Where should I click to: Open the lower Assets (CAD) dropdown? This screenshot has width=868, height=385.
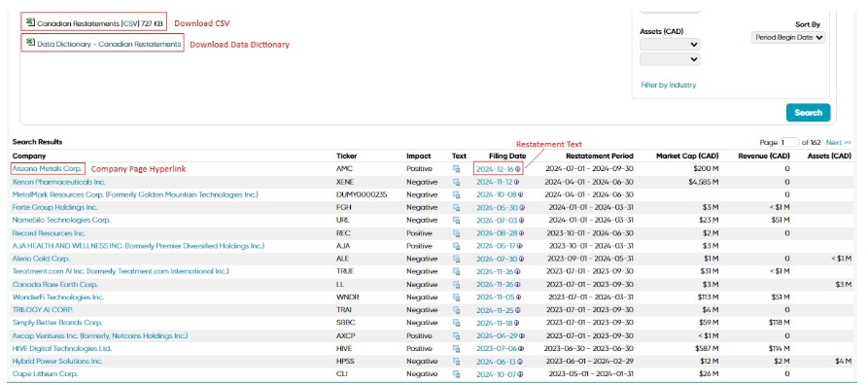[670, 58]
